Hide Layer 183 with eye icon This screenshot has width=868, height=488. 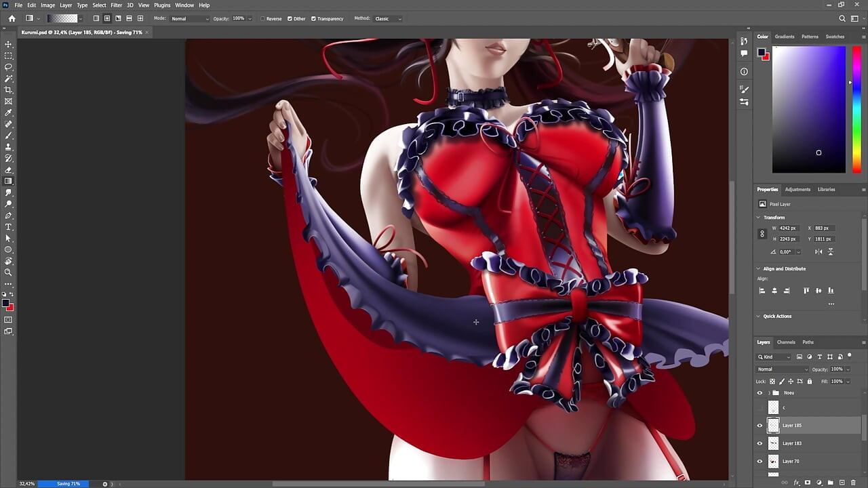pyautogui.click(x=759, y=443)
